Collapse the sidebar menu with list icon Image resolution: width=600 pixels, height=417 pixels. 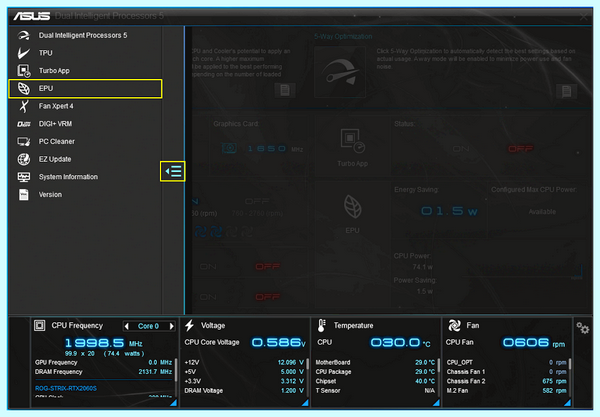pyautogui.click(x=173, y=171)
